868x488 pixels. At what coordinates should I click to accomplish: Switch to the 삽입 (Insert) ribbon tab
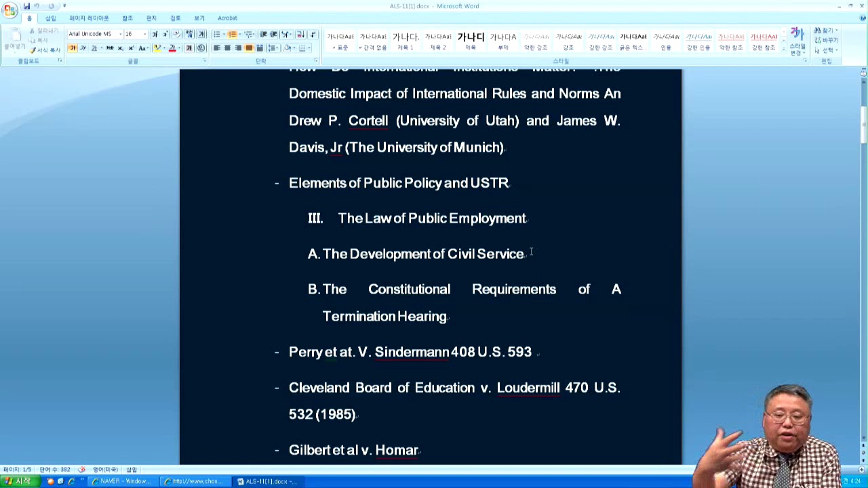[50, 18]
